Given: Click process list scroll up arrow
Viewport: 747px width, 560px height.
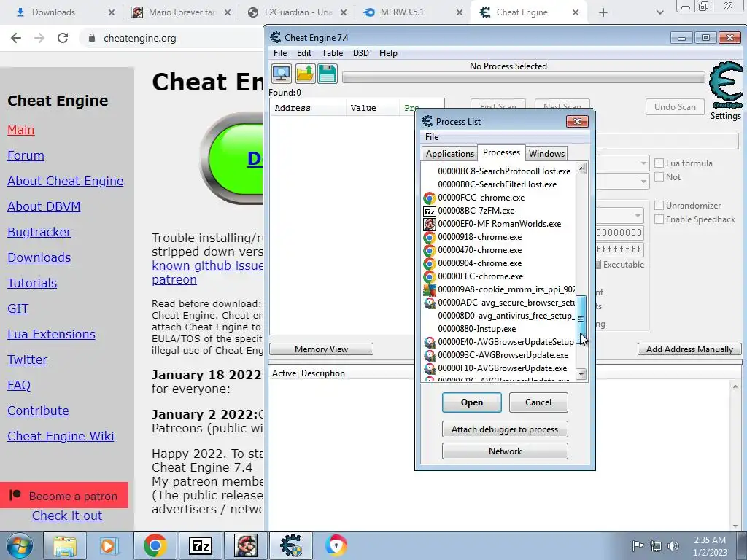Looking at the screenshot, I should coord(581,168).
